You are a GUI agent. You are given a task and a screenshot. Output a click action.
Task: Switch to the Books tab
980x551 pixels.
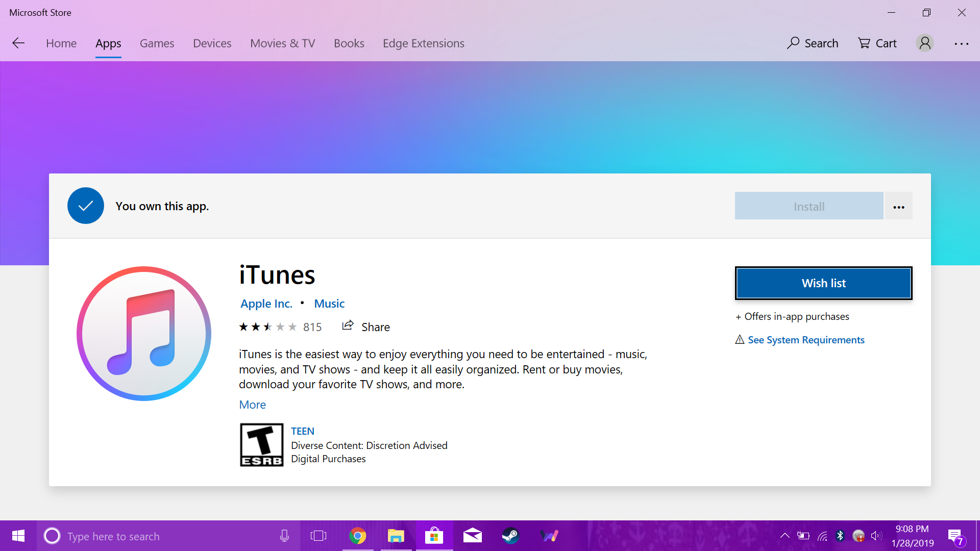[x=349, y=43]
